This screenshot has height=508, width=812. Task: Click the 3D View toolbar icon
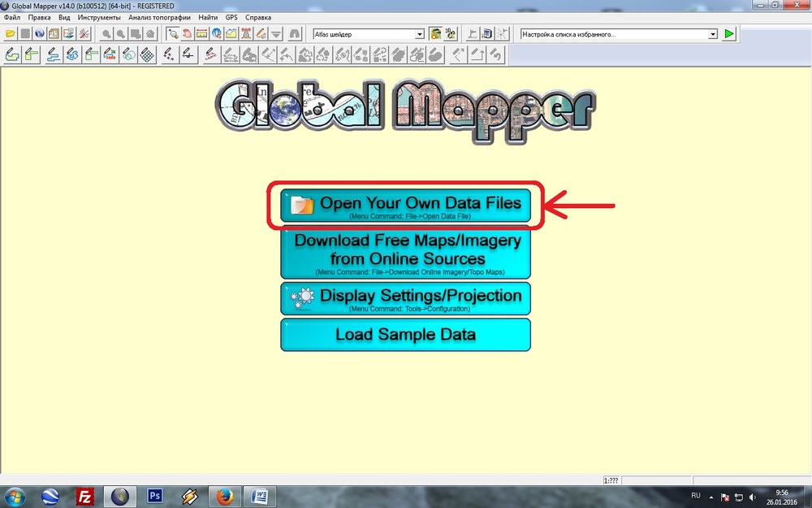tap(449, 34)
